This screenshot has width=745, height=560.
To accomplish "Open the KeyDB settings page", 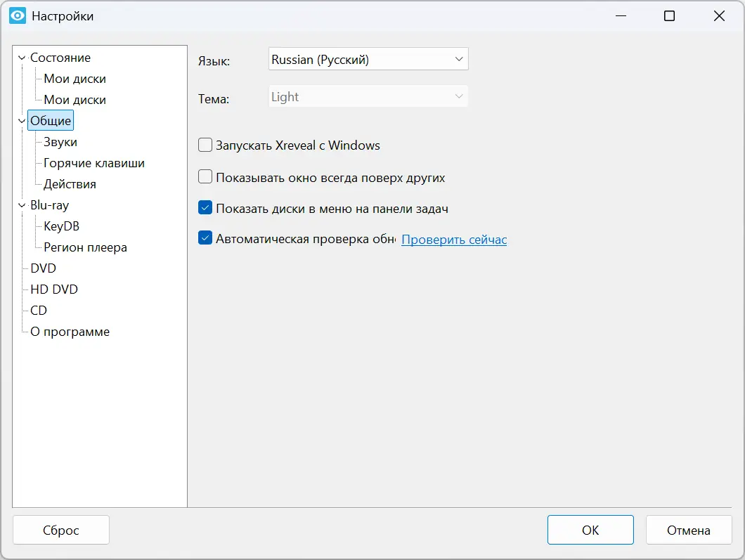I will pyautogui.click(x=61, y=226).
